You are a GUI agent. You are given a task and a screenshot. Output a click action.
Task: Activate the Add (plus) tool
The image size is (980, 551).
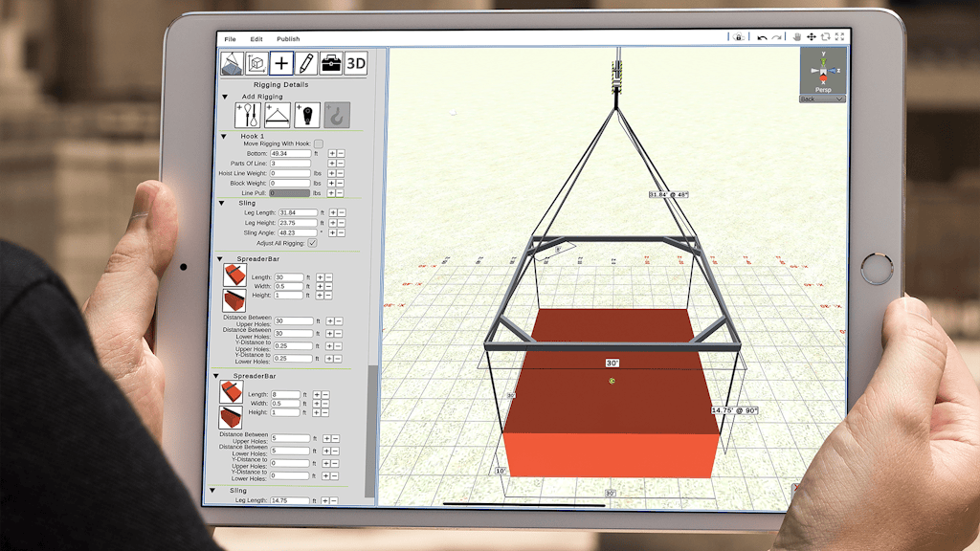[281, 63]
